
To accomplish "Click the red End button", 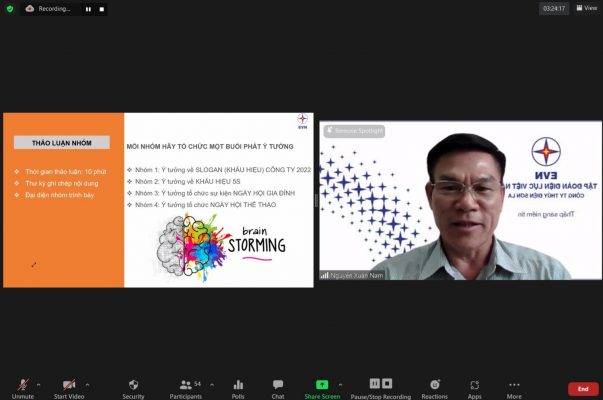I will pos(583,388).
